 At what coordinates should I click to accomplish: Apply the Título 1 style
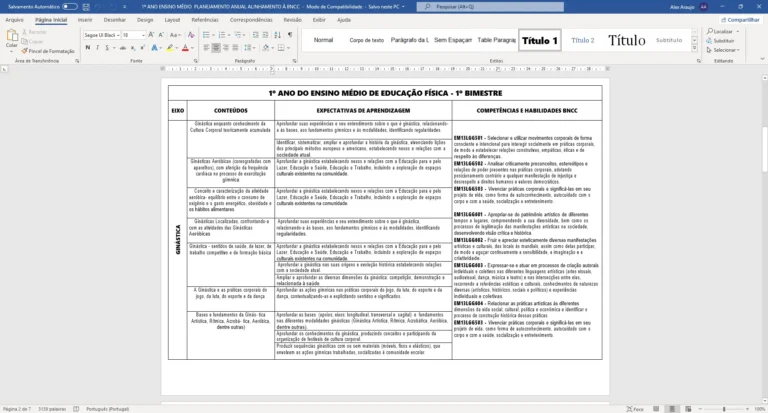[x=540, y=41]
